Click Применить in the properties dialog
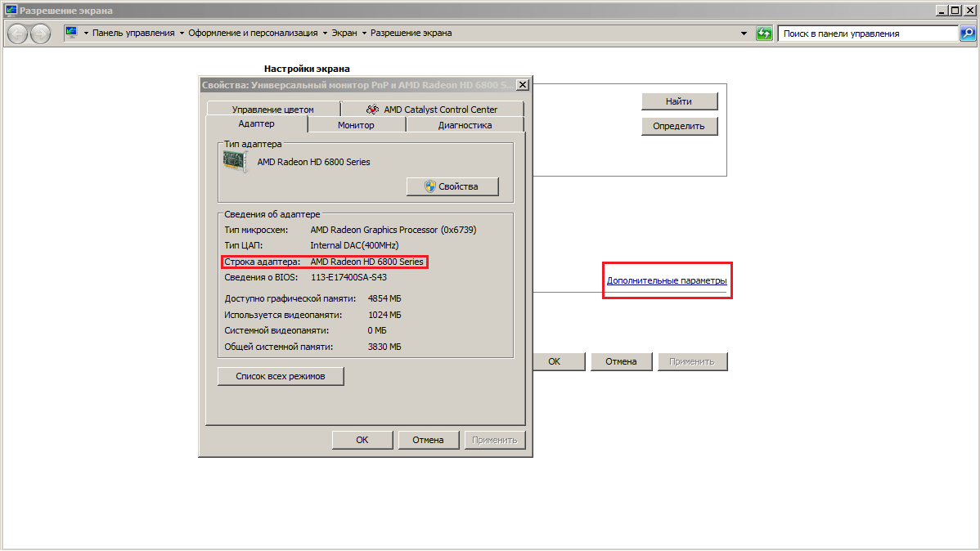 [x=495, y=440]
